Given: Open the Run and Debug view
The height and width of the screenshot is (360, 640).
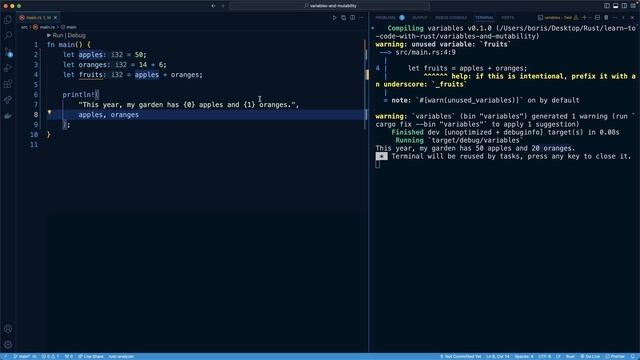Looking at the screenshot, I should 8,68.
